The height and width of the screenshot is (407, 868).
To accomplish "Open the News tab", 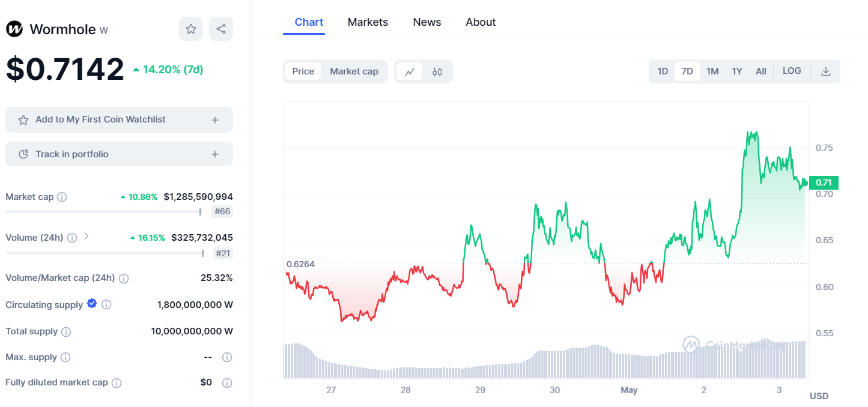I will pos(427,22).
